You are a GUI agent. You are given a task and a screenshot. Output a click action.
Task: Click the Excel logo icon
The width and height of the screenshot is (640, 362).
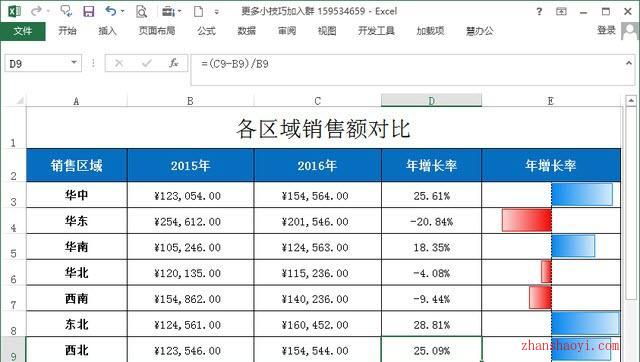(15, 11)
